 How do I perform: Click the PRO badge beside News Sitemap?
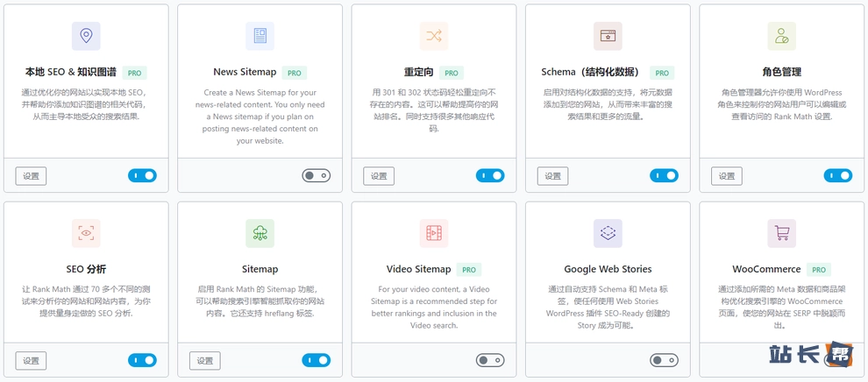point(295,73)
